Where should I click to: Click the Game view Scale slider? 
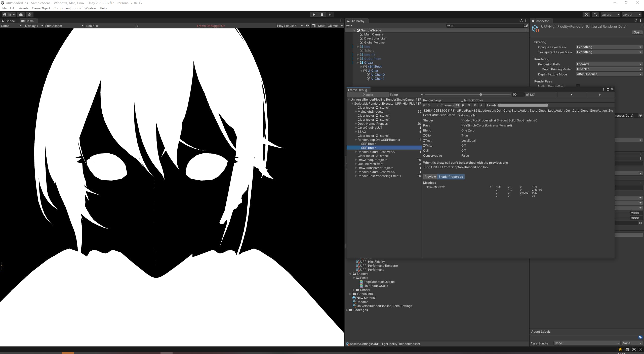tap(115, 26)
